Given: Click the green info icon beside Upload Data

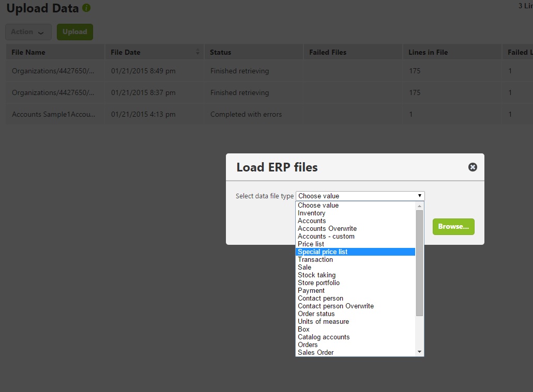Looking at the screenshot, I should [x=86, y=8].
